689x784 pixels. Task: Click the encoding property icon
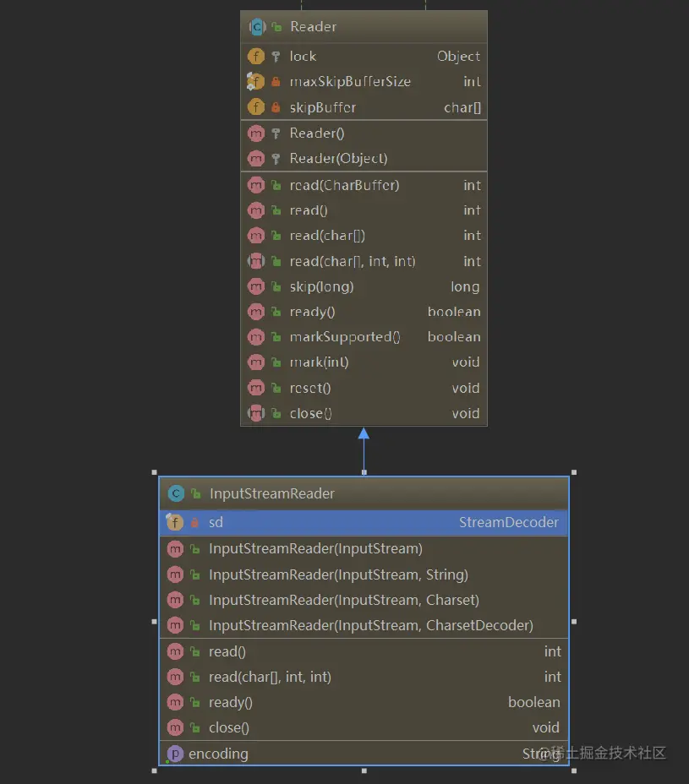pyautogui.click(x=175, y=754)
